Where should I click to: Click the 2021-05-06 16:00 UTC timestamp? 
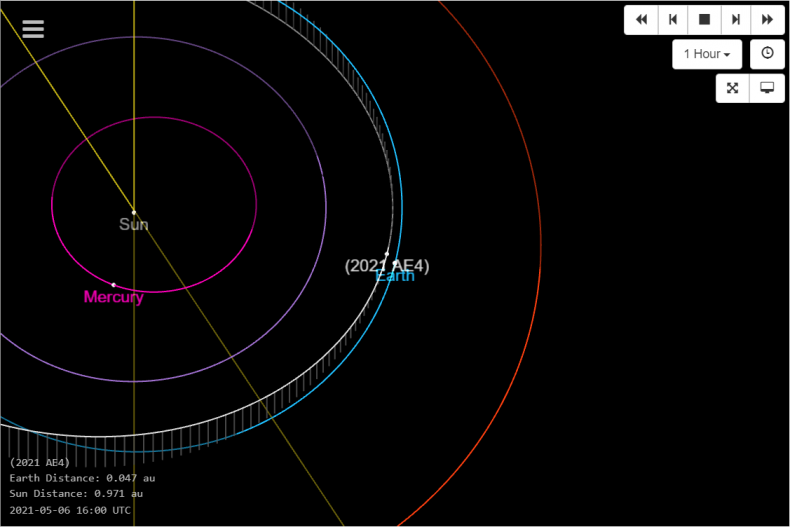(x=70, y=510)
